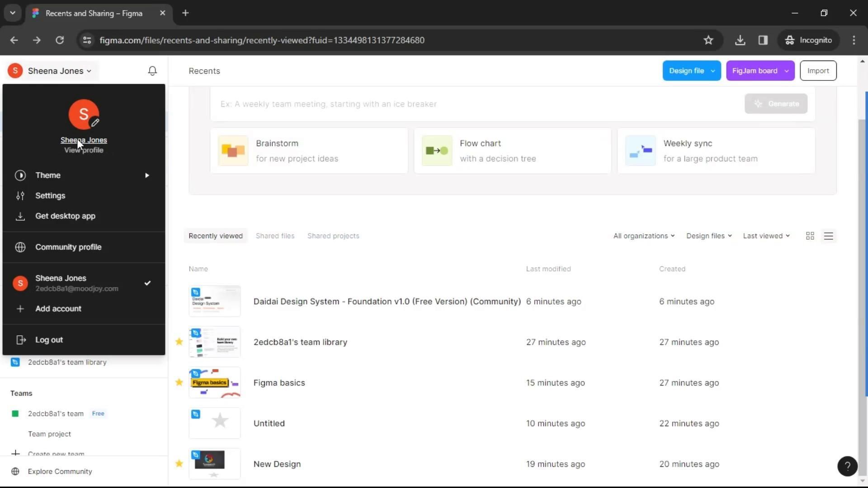Open the help question mark button

coord(847,466)
